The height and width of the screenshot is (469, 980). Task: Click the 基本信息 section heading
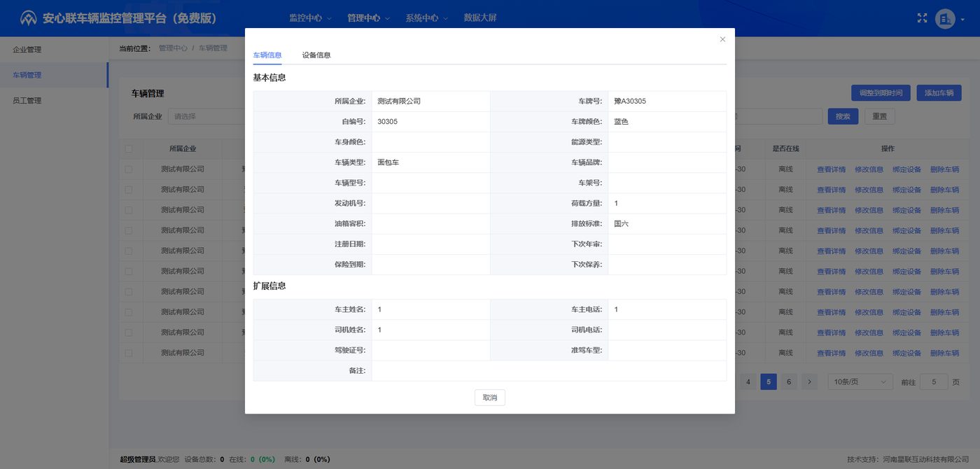pos(269,78)
